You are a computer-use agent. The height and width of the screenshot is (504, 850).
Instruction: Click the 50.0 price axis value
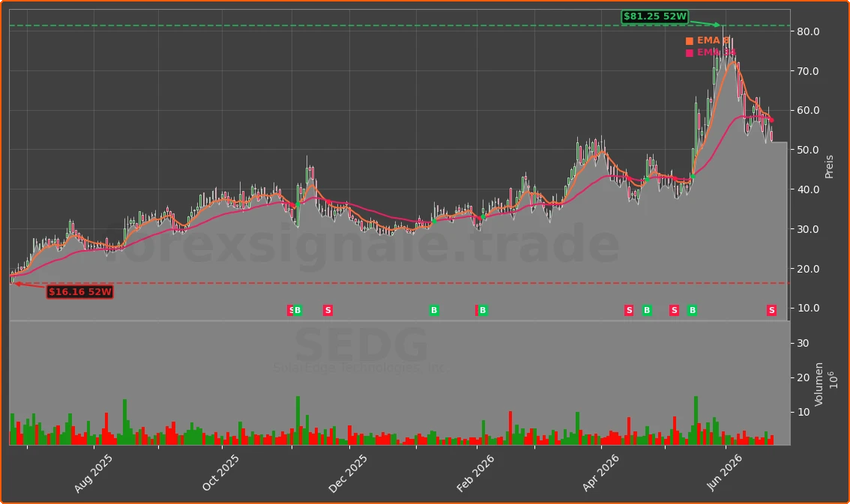click(x=808, y=150)
